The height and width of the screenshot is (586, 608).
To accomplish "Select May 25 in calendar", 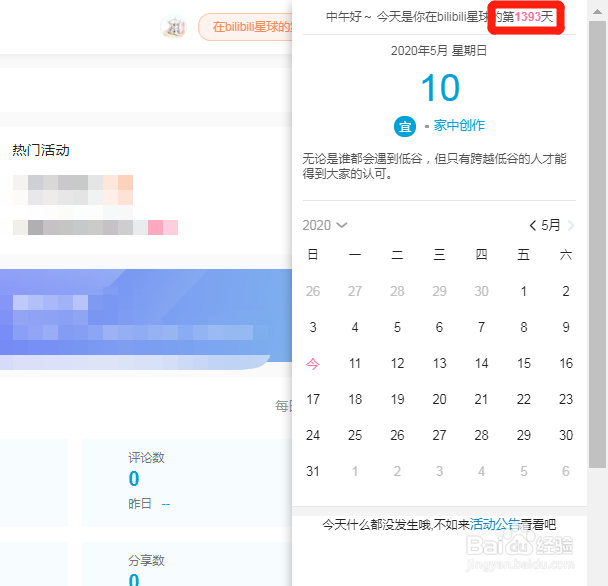I will (x=355, y=436).
